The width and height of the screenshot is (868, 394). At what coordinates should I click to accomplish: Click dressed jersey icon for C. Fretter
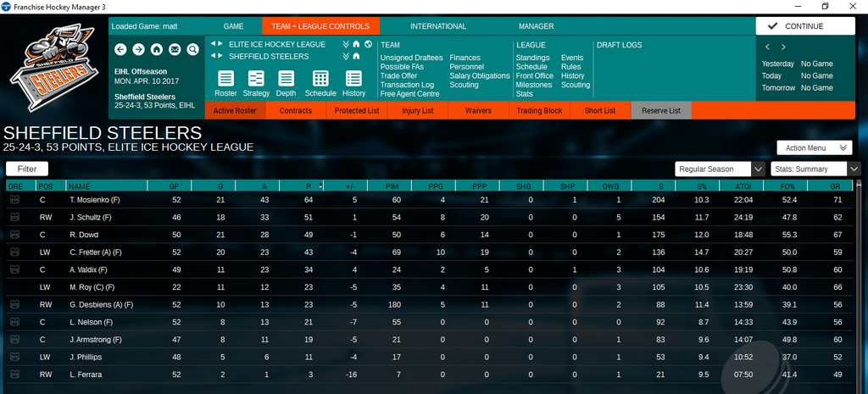(x=15, y=252)
